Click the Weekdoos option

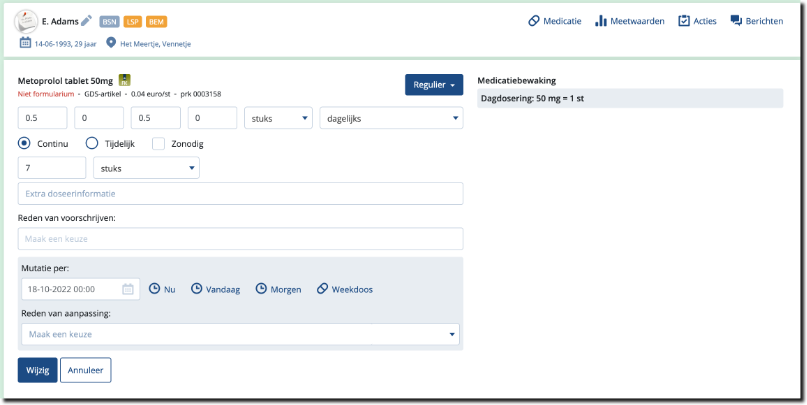345,289
